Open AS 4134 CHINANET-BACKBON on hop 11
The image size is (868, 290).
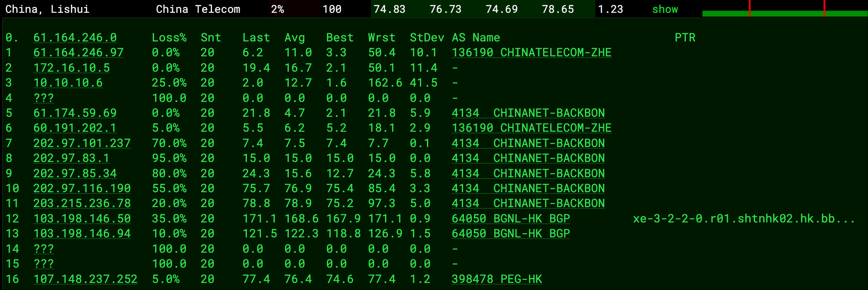click(528, 203)
